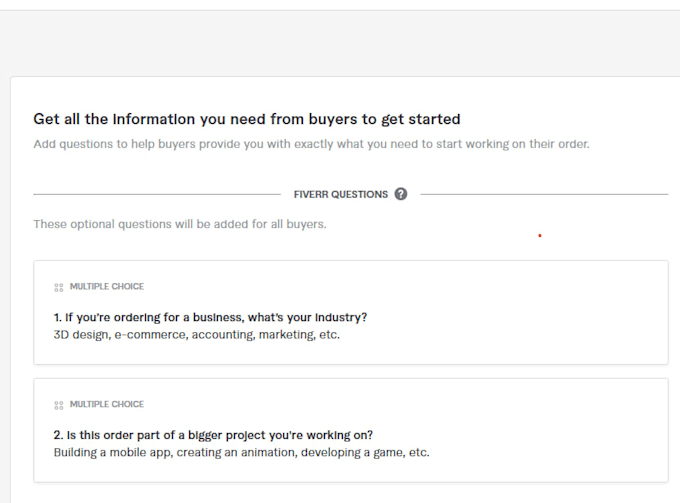680x503 pixels.
Task: Click the divider line left of FIVERR QUESTIONS
Action: point(157,194)
